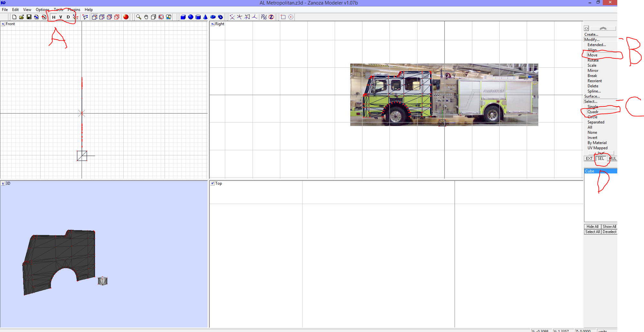Create a sphere primitive

(191, 17)
